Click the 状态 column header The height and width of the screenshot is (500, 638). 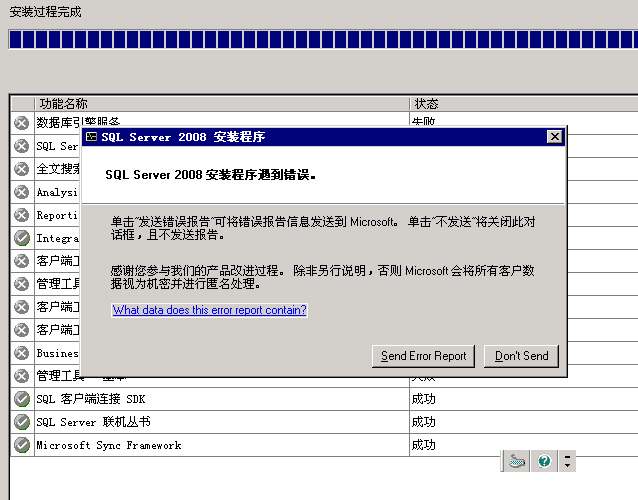click(x=524, y=104)
